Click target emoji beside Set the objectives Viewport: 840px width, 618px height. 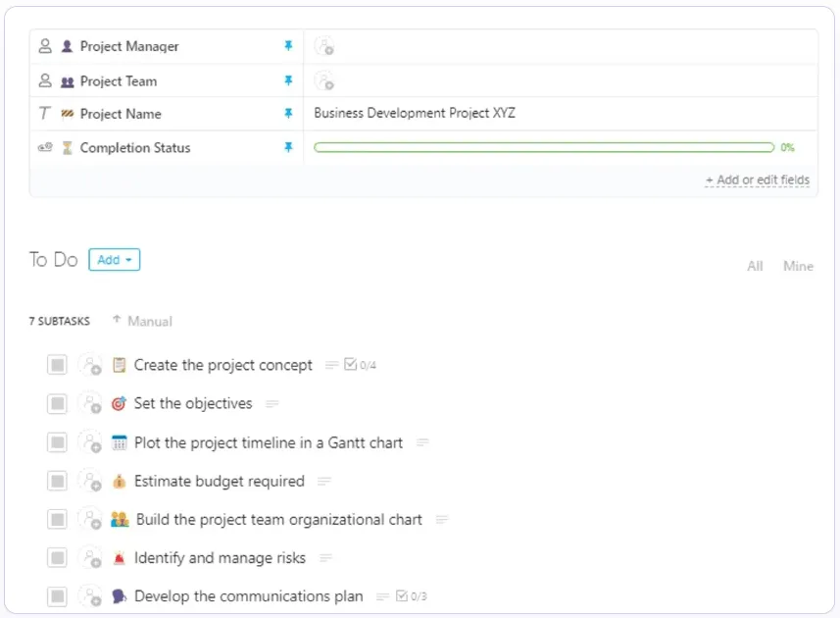[x=119, y=403]
